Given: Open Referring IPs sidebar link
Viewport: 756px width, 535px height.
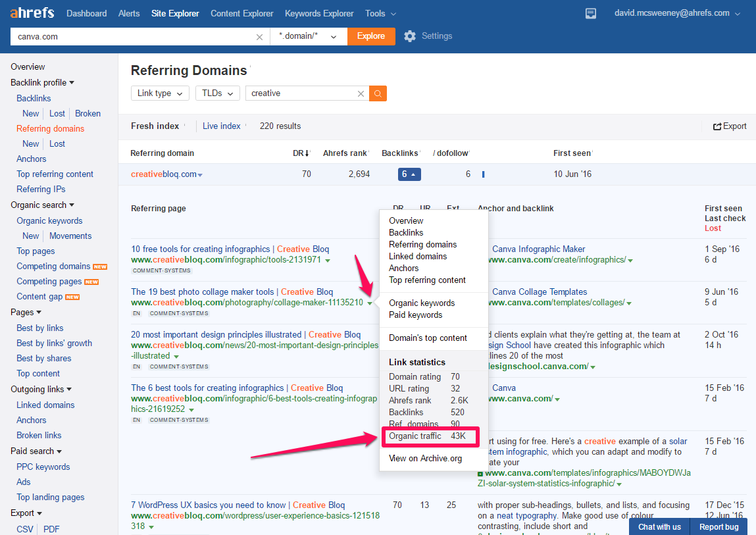Looking at the screenshot, I should tap(41, 189).
